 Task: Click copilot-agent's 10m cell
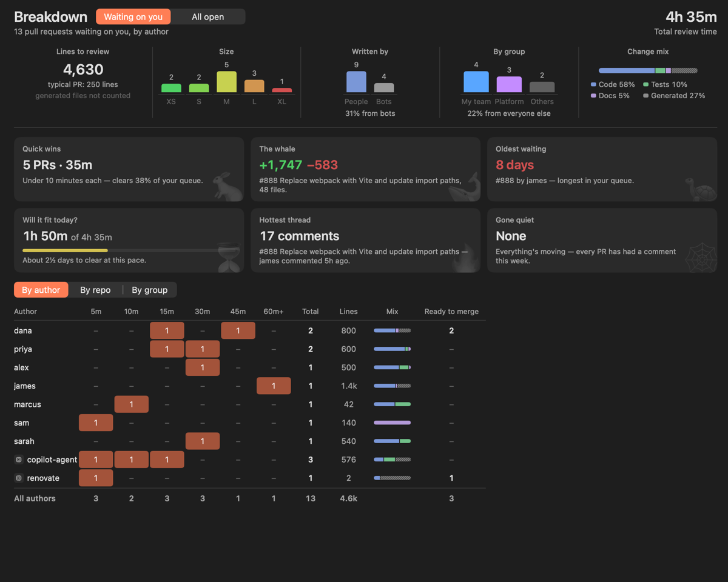pyautogui.click(x=132, y=460)
